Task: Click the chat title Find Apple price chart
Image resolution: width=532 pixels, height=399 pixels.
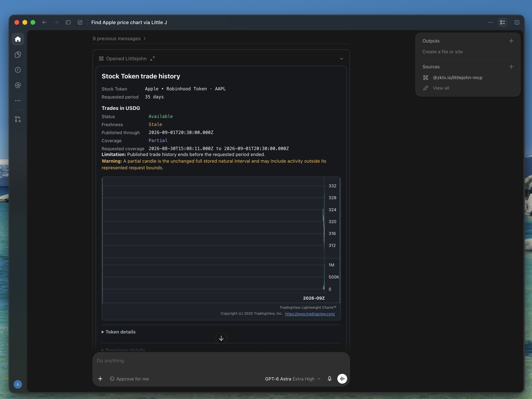Action: click(129, 22)
